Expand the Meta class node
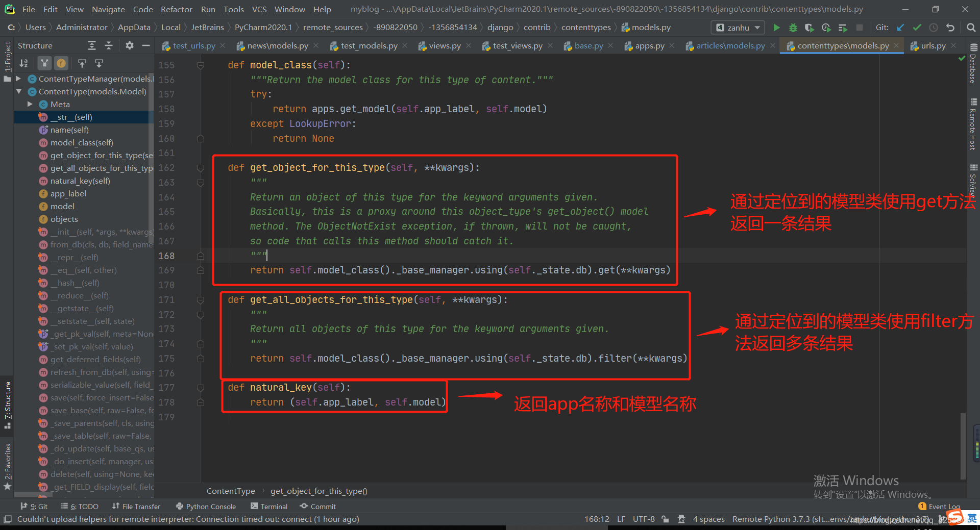The width and height of the screenshot is (980, 530). coord(30,104)
